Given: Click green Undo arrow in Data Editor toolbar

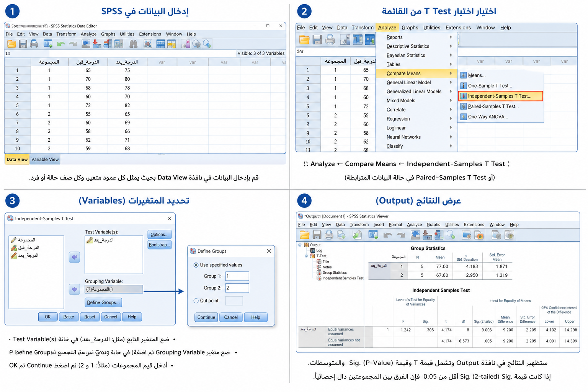Looking at the screenshot, I should (61, 44).
